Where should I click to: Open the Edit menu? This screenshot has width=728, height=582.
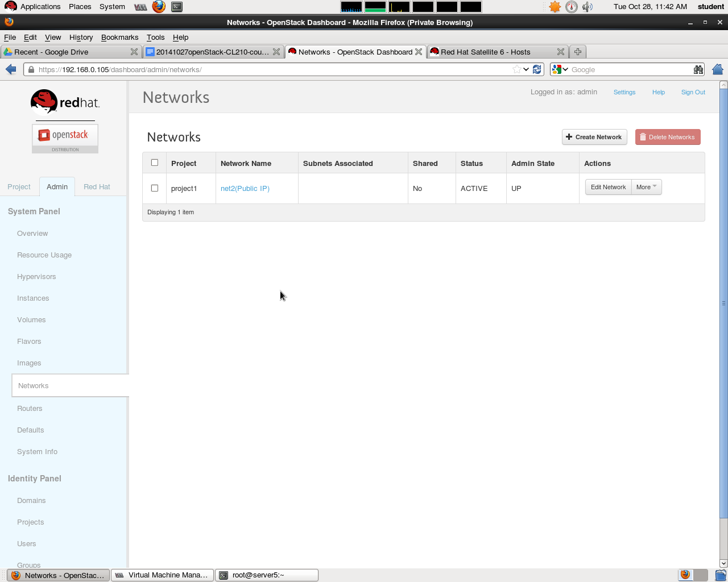(x=30, y=37)
